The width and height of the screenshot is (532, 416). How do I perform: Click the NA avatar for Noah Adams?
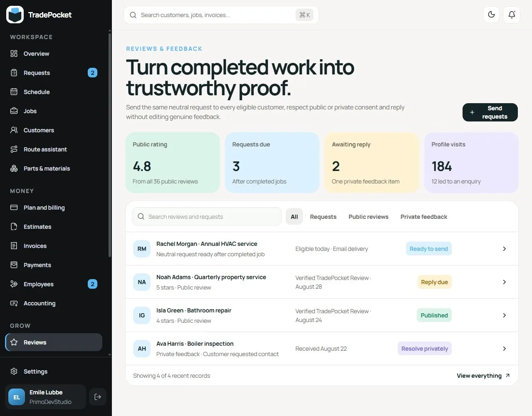coord(142,282)
